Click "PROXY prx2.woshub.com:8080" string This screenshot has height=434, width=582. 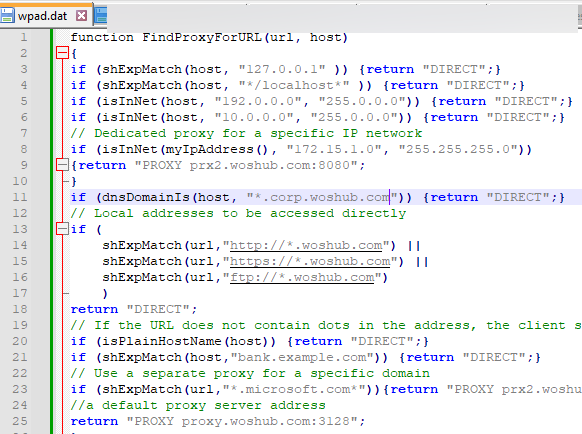tap(246, 165)
